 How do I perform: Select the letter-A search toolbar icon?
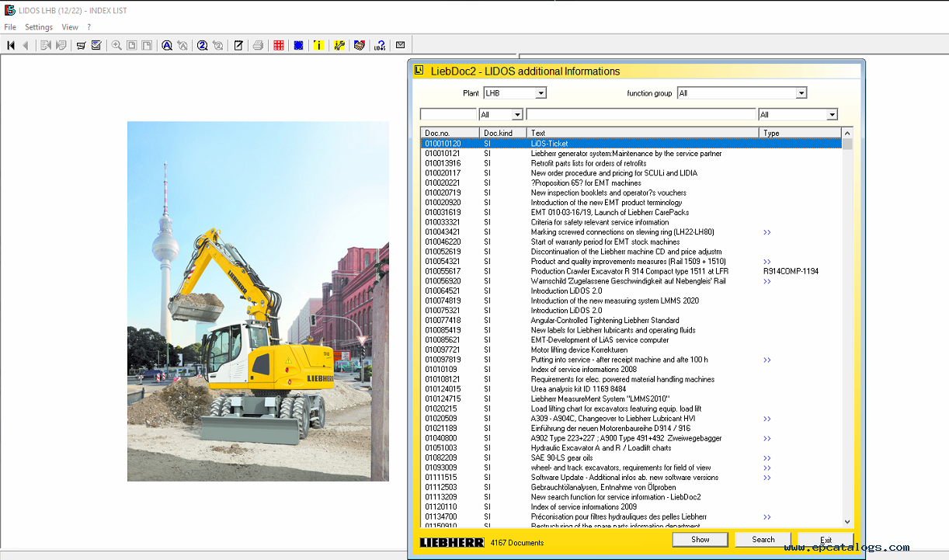pos(166,45)
